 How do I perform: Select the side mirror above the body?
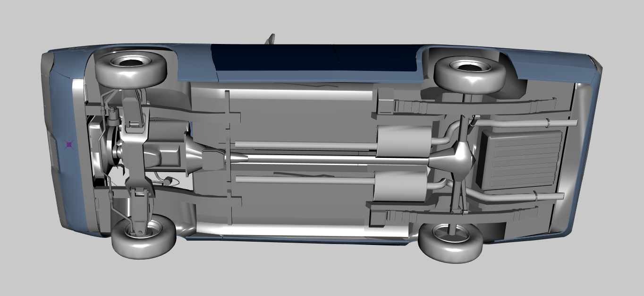[x=270, y=39]
